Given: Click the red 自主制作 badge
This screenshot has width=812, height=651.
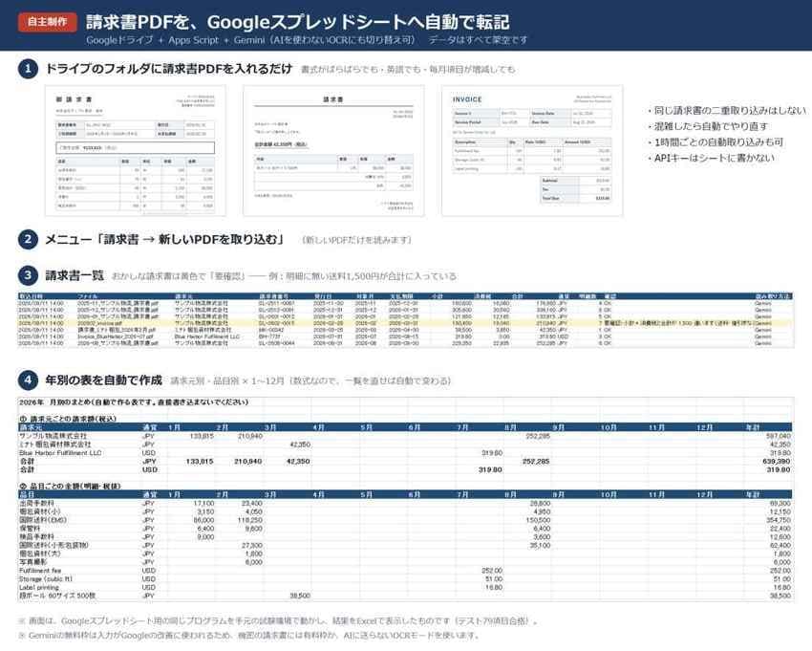Looking at the screenshot, I should point(47,22).
